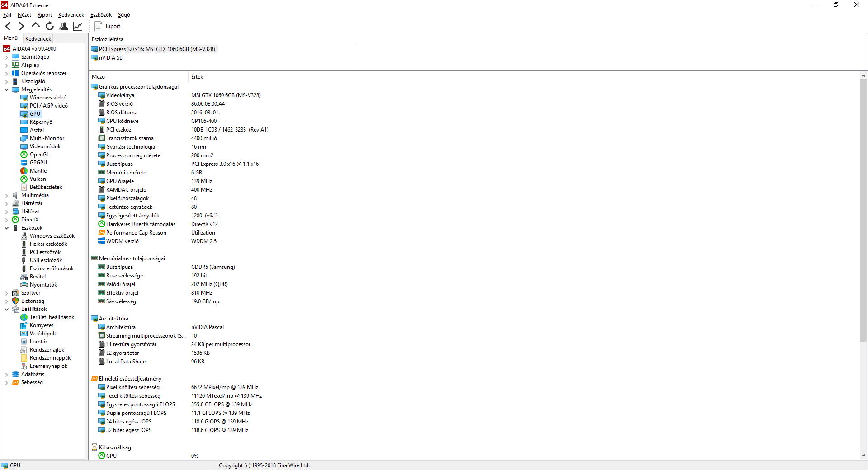Select the GPU tree item icon
Screen dimensions: 868x470
pos(24,114)
